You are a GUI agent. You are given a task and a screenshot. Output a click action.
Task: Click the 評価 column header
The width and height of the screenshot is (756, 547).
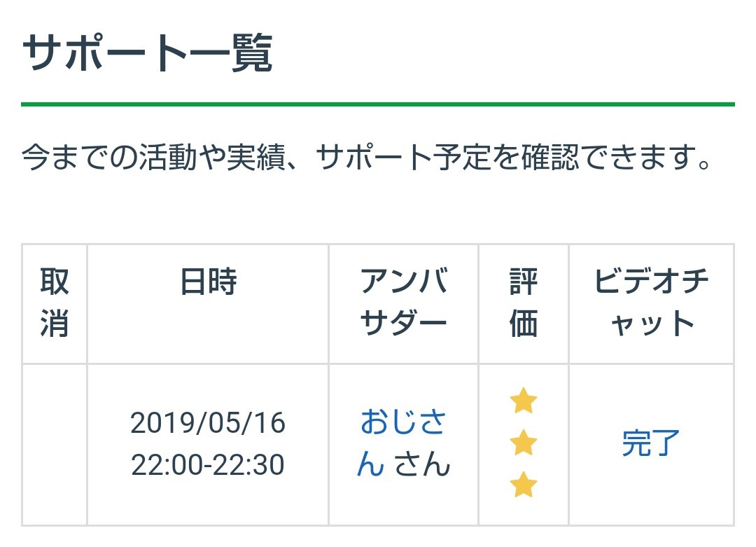point(523,303)
